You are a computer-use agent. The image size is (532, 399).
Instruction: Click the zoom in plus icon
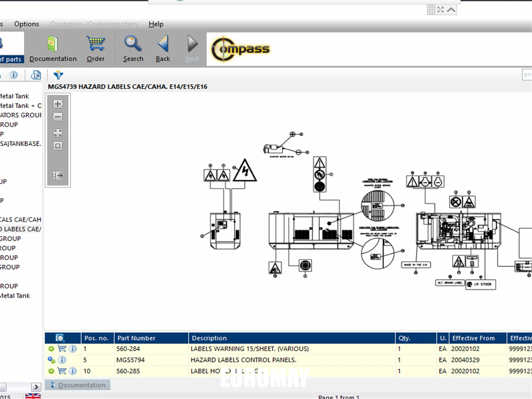click(58, 104)
